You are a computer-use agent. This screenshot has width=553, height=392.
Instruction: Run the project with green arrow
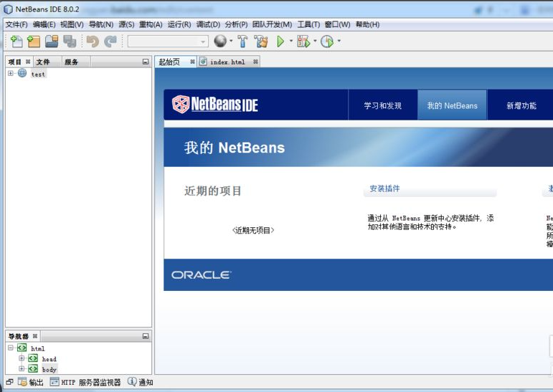pyautogui.click(x=280, y=42)
